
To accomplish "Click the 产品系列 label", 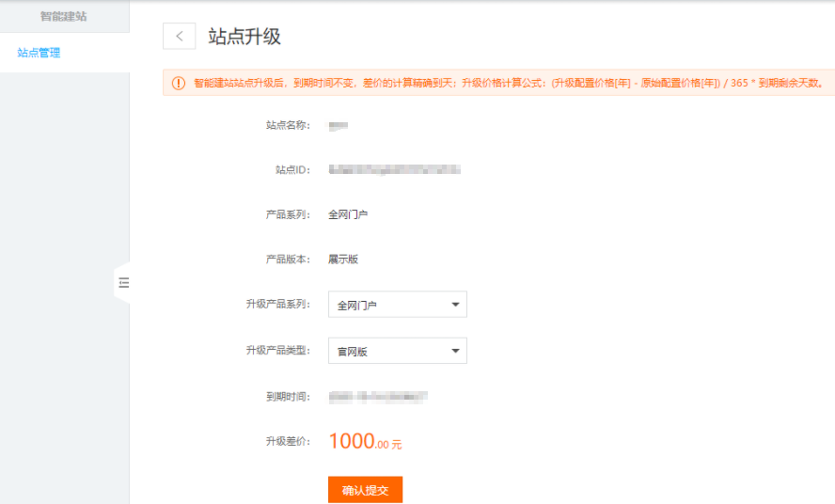I will 288,214.
